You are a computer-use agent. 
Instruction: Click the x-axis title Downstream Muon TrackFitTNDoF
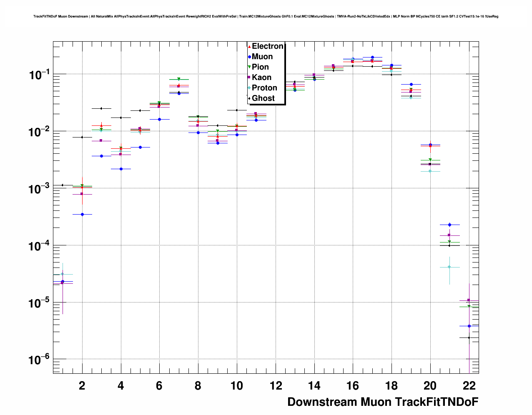click(x=382, y=402)
